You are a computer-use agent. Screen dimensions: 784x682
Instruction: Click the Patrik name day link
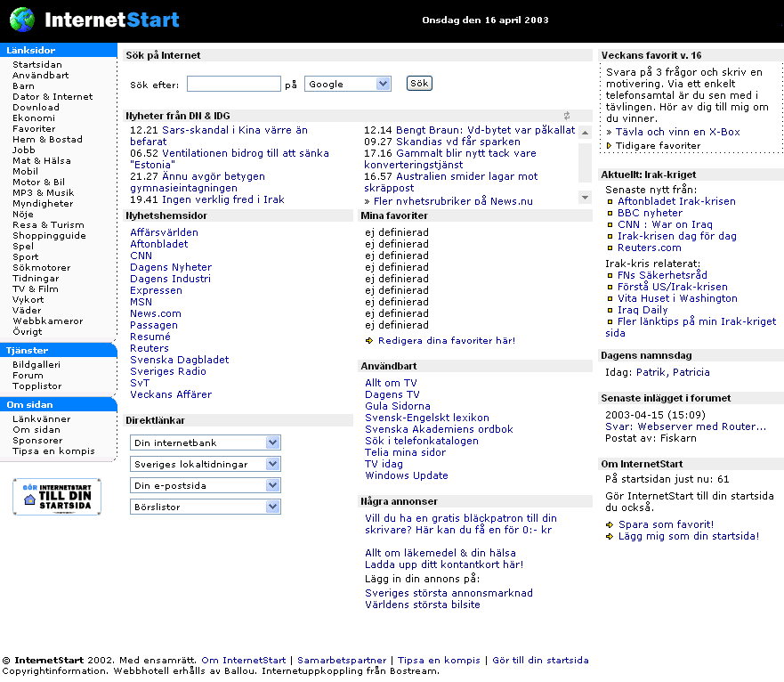(x=651, y=373)
